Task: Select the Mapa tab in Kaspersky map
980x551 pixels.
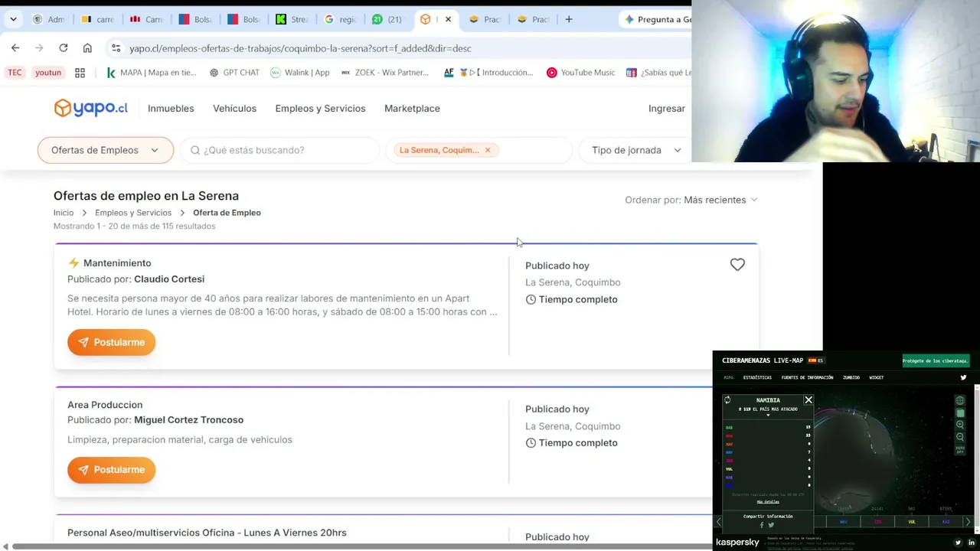Action: (x=728, y=377)
